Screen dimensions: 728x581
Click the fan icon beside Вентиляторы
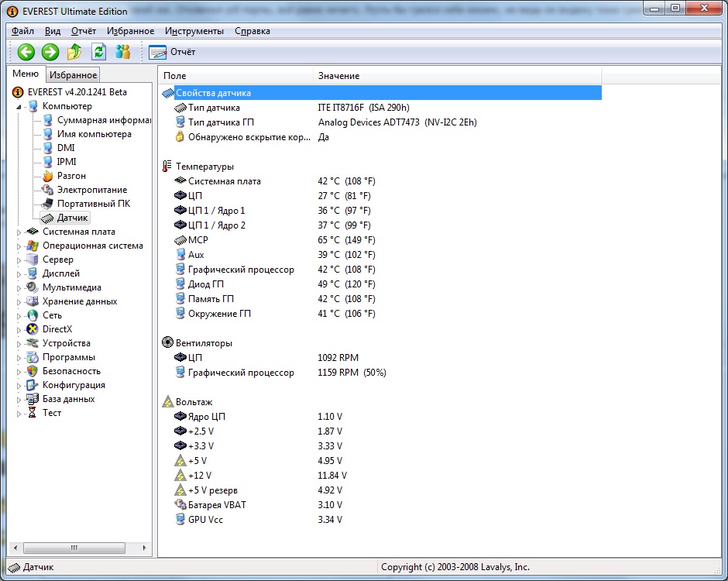(167, 342)
